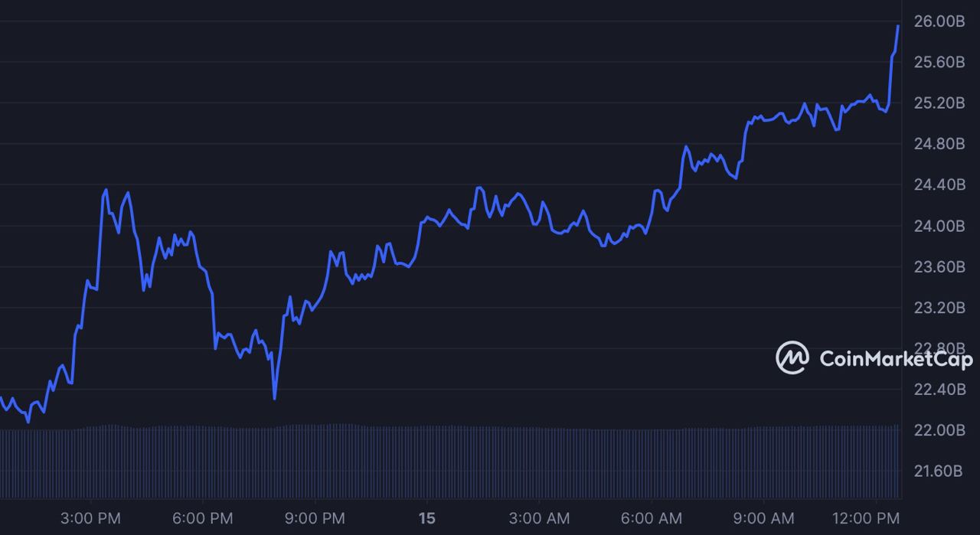The image size is (980, 535).
Task: Click the final peak of the chart line
Action: (x=898, y=26)
